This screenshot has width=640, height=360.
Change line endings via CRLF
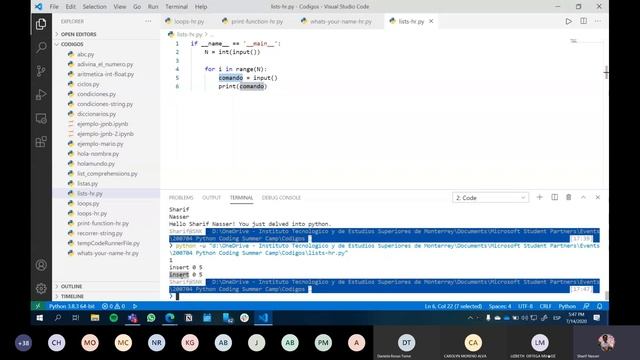545,306
